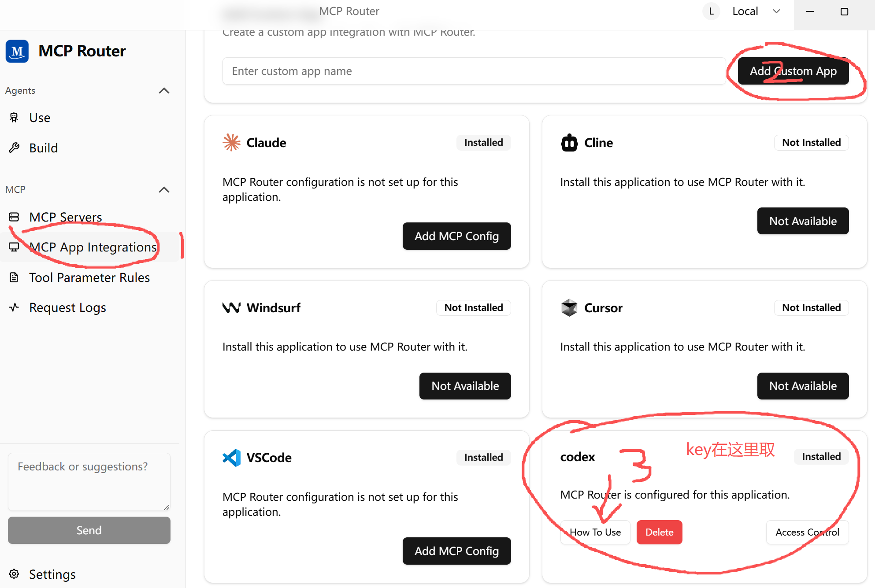
Task: Go to Tool Parameter Rules
Action: [x=90, y=277]
